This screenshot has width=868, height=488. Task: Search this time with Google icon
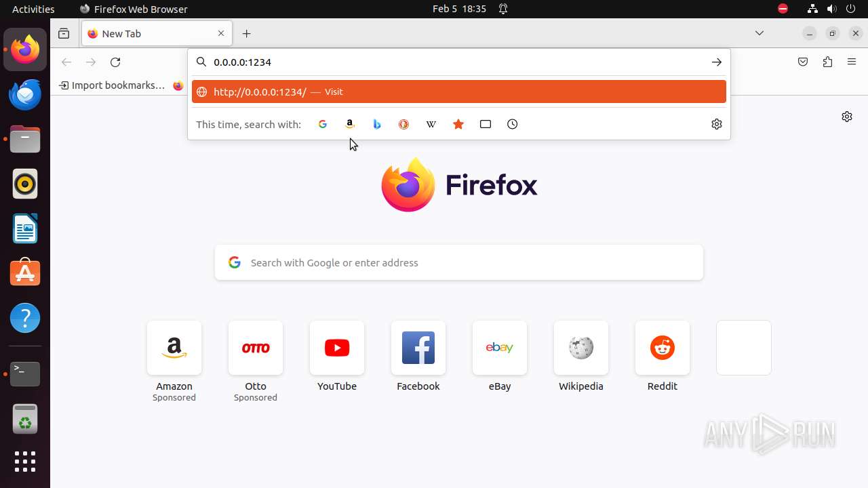(x=323, y=124)
